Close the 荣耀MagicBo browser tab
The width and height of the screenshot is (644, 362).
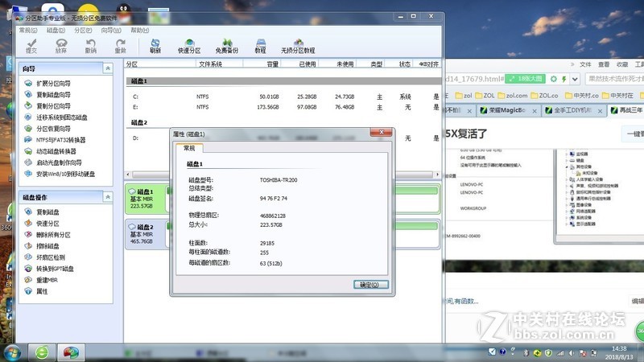tap(535, 111)
